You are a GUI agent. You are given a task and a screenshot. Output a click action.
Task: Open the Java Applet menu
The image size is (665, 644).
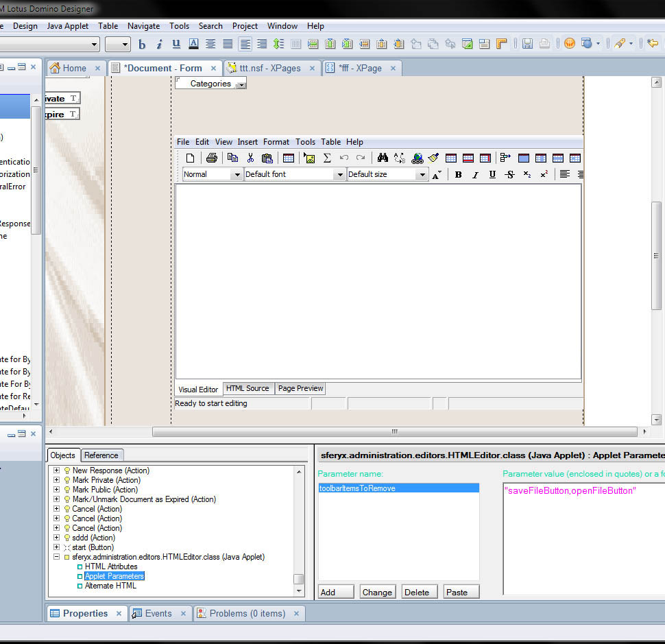pos(68,26)
